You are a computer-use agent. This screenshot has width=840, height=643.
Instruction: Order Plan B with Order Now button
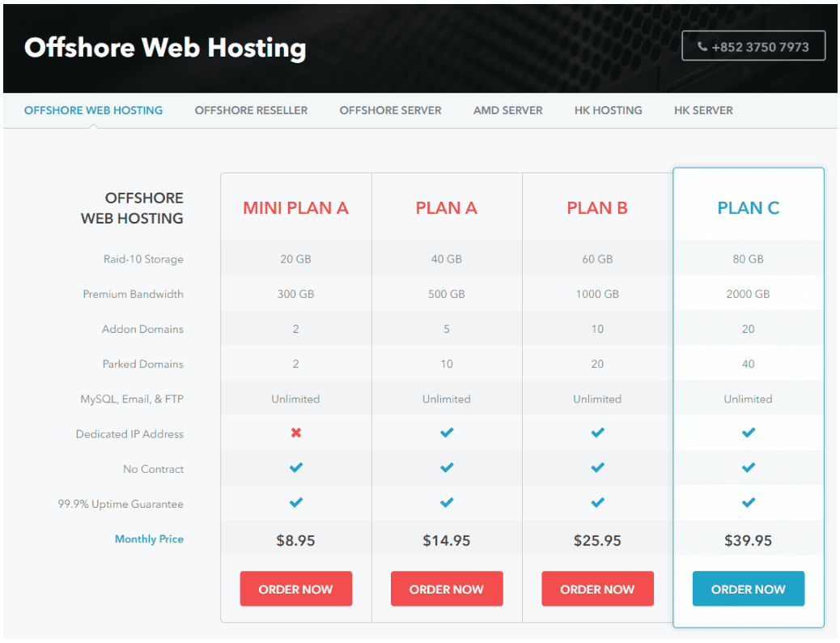(597, 589)
